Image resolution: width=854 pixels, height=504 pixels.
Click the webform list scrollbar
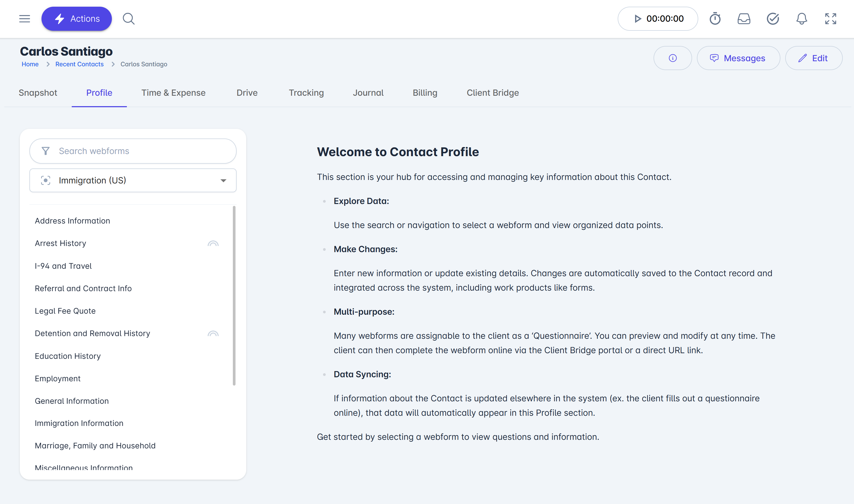coord(234,295)
